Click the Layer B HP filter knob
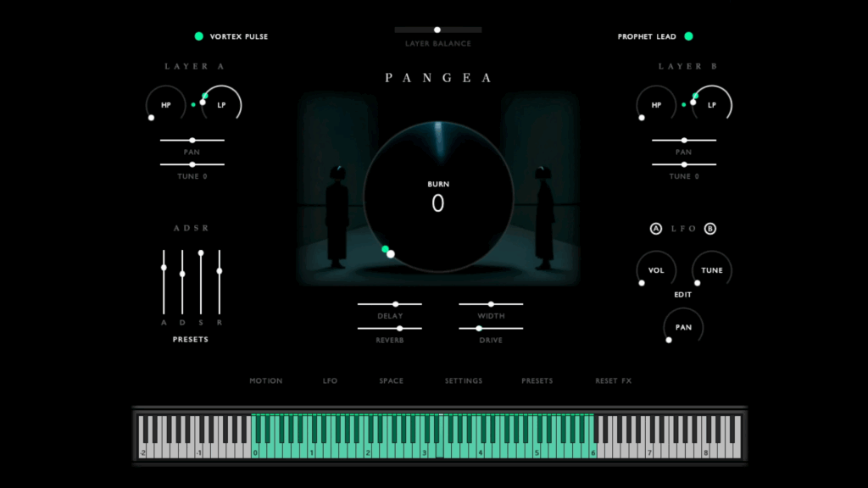868x488 pixels. pyautogui.click(x=656, y=105)
